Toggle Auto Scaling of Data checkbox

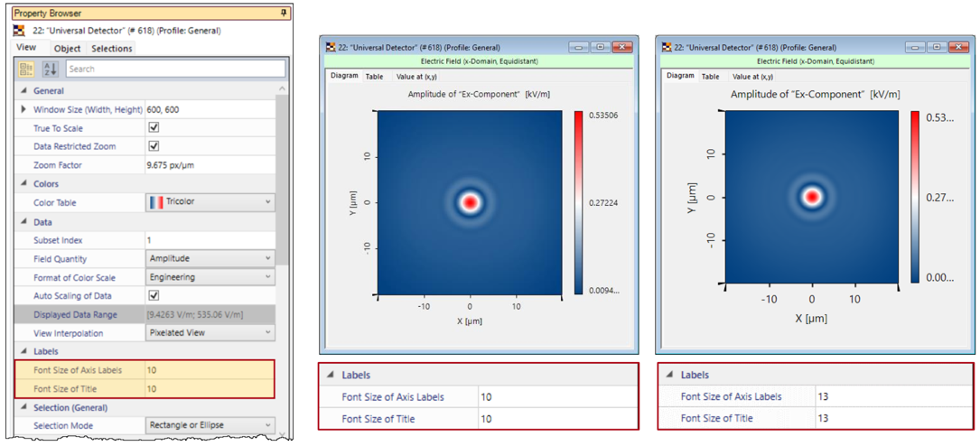click(x=154, y=295)
